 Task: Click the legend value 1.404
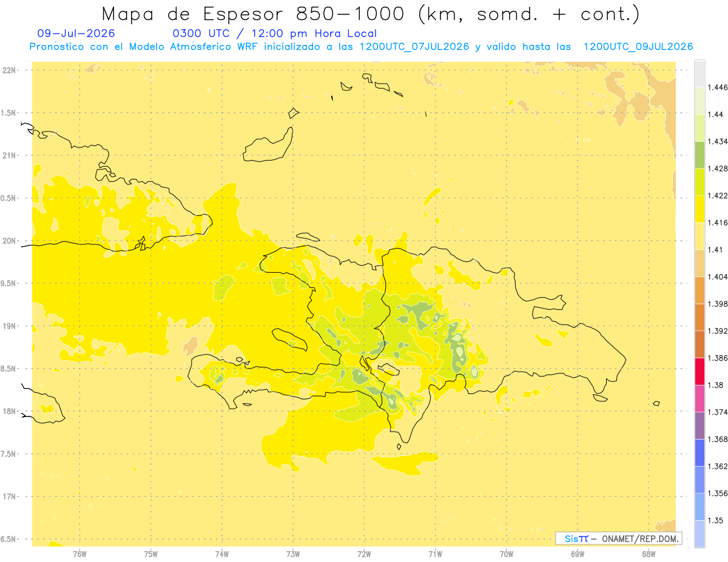pyautogui.click(x=718, y=276)
